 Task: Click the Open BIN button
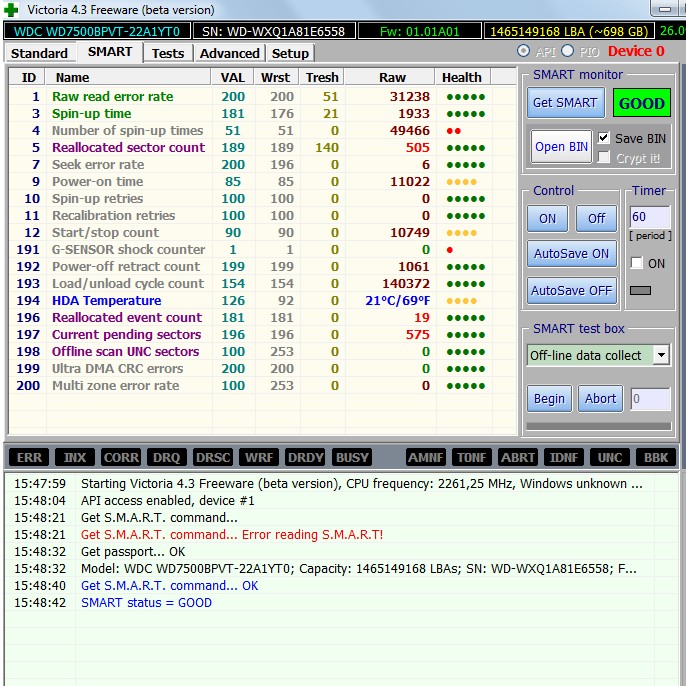tap(561, 147)
